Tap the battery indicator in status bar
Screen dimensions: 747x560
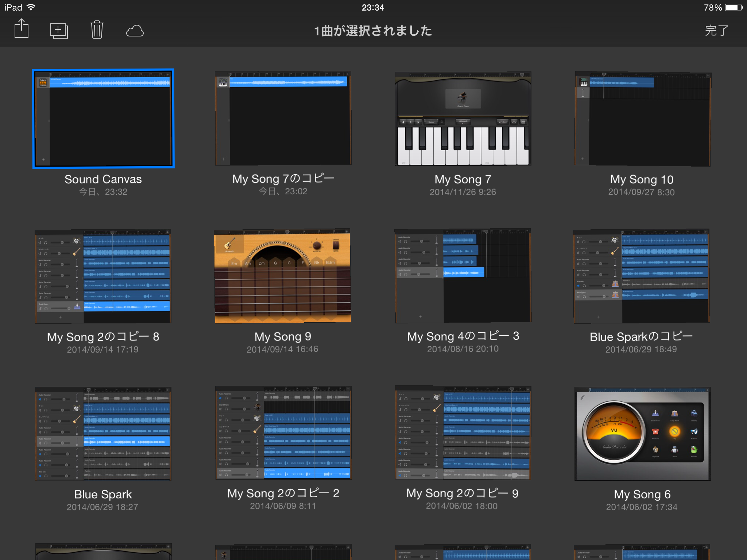pos(734,8)
